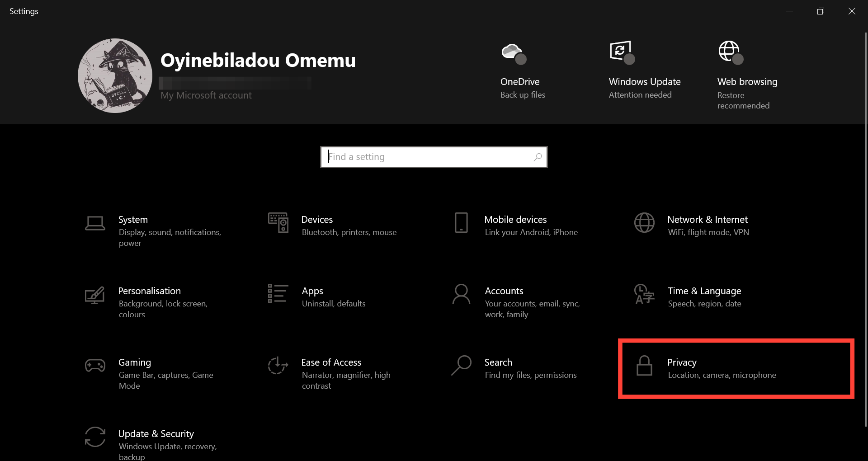Click the Apps list icon
Viewport: 868px width, 461px height.
(278, 294)
